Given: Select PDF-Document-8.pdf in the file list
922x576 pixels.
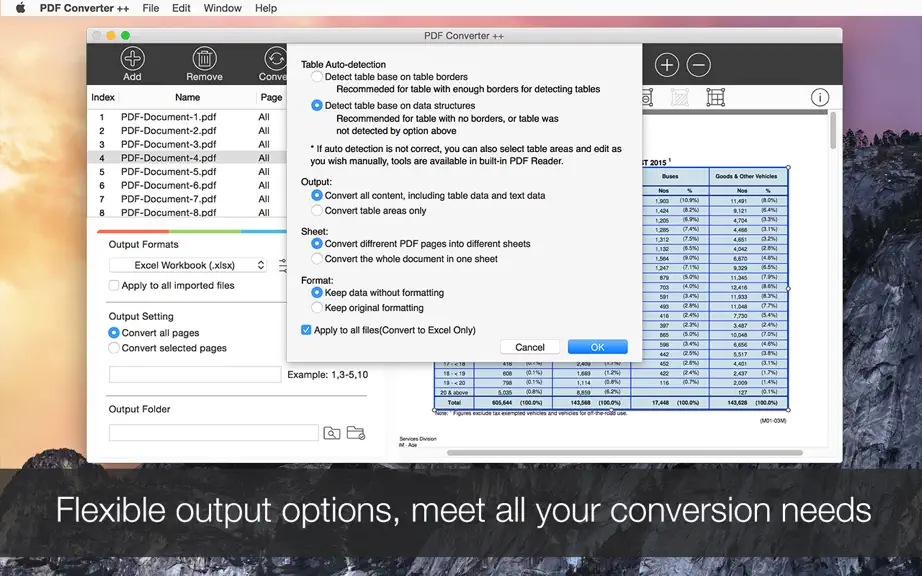Looking at the screenshot, I should click(x=168, y=212).
